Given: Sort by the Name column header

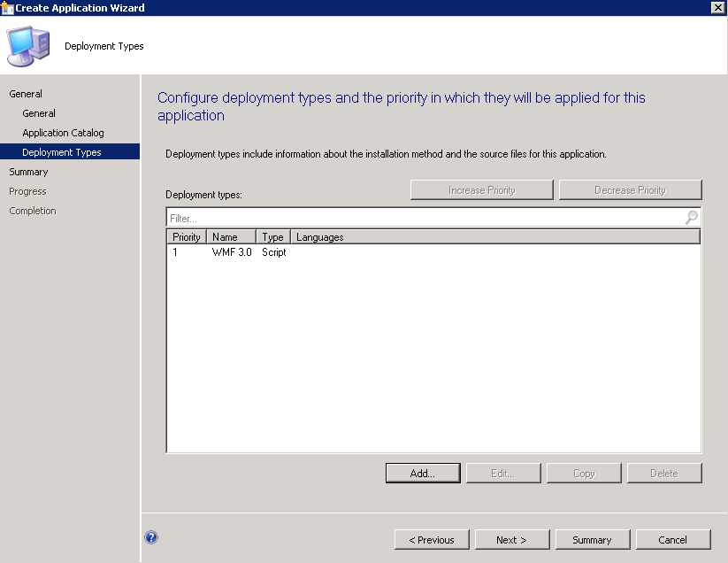Looking at the screenshot, I should point(231,237).
